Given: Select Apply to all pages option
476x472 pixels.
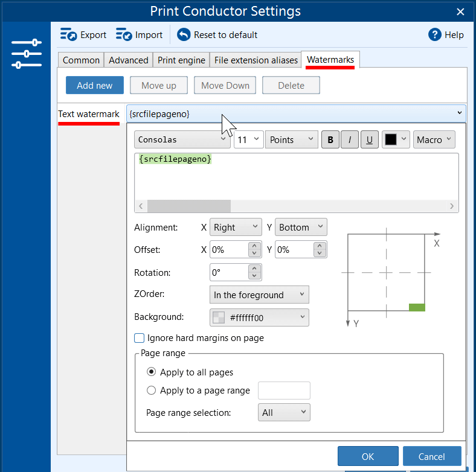Looking at the screenshot, I should coord(151,372).
